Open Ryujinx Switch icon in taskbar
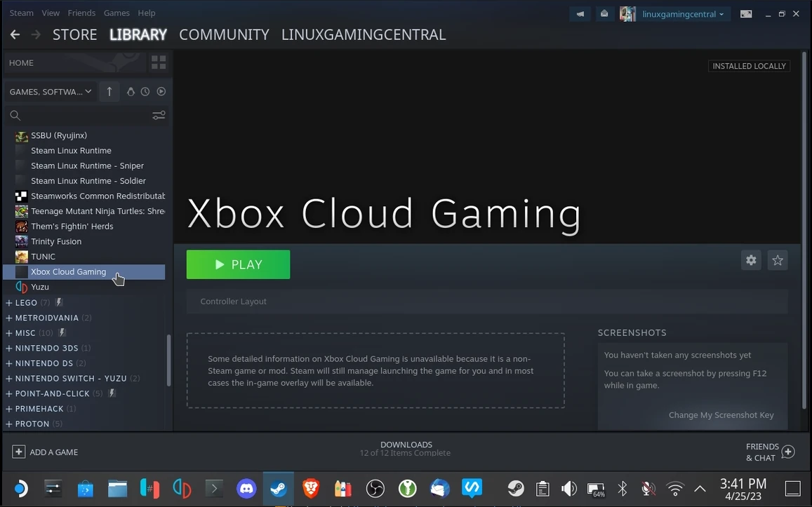The width and height of the screenshot is (812, 507). tap(149, 488)
